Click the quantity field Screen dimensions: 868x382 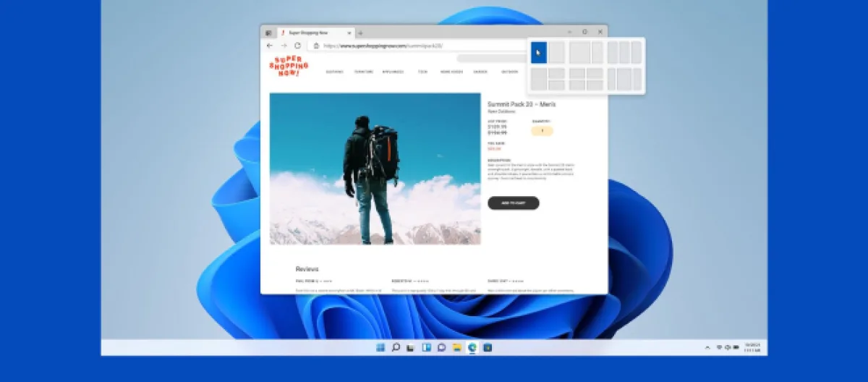click(542, 131)
